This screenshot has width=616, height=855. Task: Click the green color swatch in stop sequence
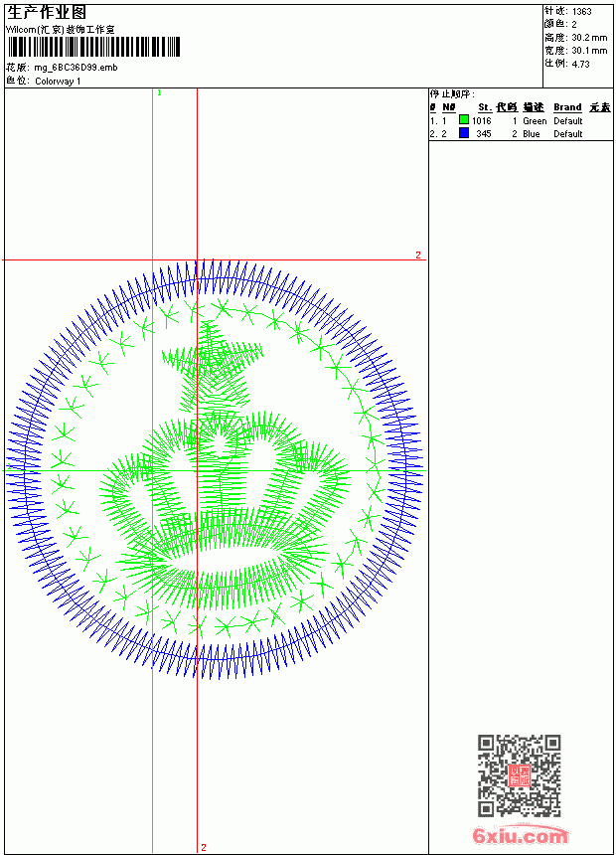pos(464,119)
